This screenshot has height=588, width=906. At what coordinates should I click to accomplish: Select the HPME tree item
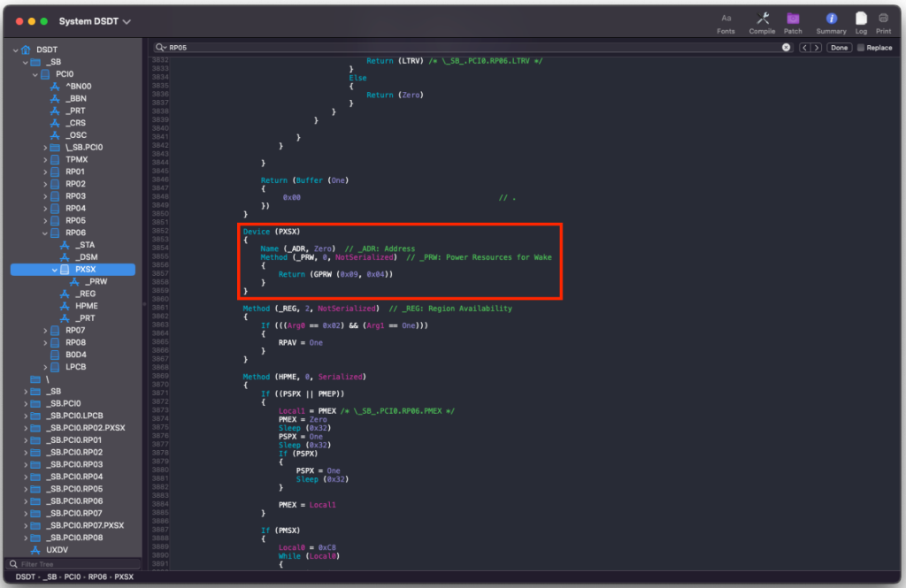click(86, 306)
